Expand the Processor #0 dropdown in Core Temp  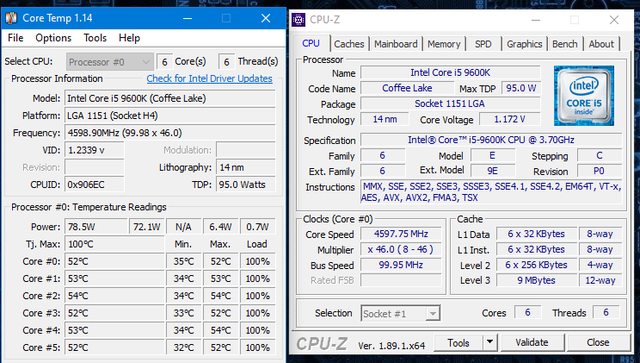coord(110,62)
